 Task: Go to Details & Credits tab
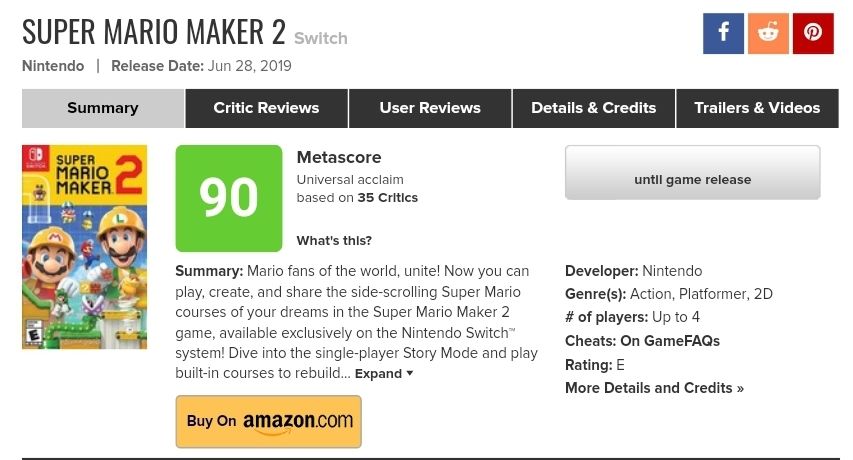[594, 108]
